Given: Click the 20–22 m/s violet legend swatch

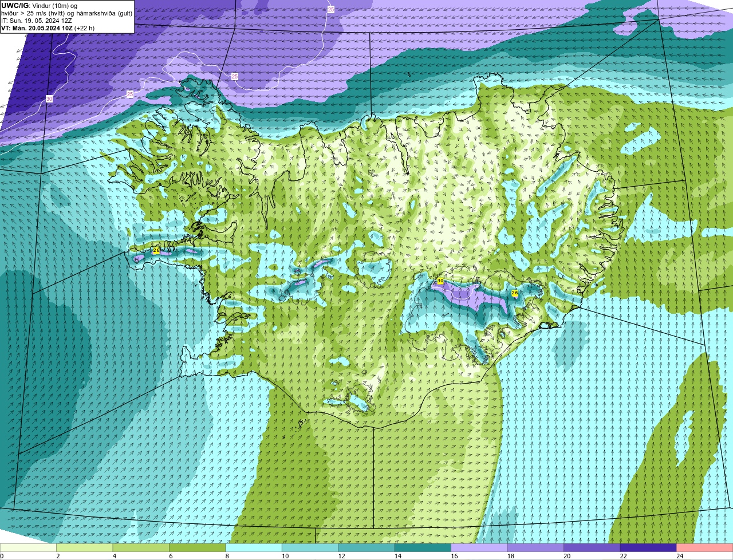Looking at the screenshot, I should [x=592, y=548].
